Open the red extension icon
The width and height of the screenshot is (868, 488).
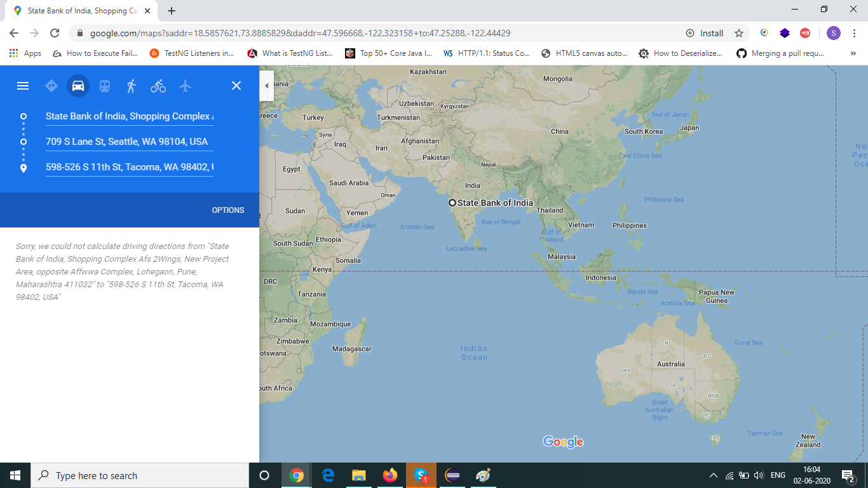click(x=805, y=33)
